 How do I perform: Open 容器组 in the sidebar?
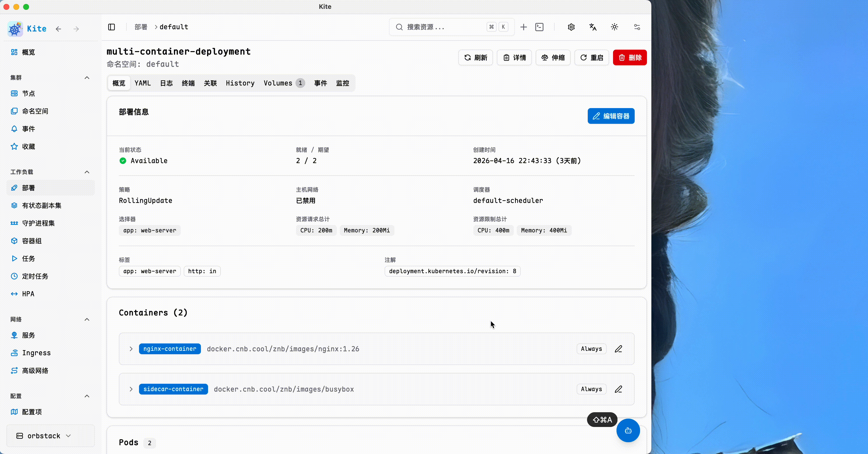click(x=31, y=241)
